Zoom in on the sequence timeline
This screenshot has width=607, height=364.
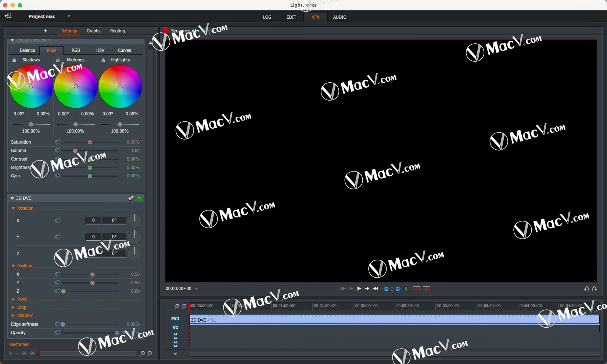point(177,306)
